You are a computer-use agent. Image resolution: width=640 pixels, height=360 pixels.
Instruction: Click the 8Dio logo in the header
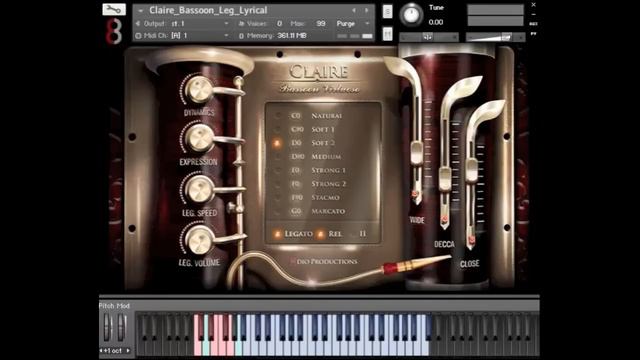114,31
